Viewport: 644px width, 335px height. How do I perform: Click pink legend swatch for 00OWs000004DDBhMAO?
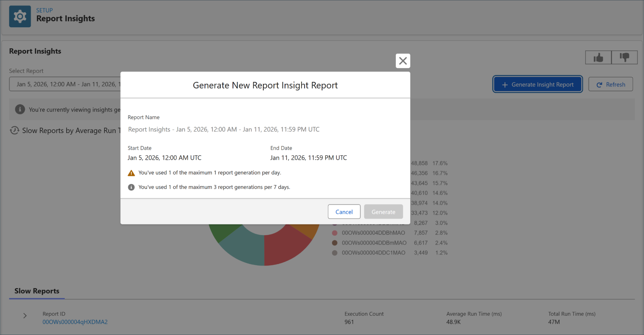coord(335,233)
